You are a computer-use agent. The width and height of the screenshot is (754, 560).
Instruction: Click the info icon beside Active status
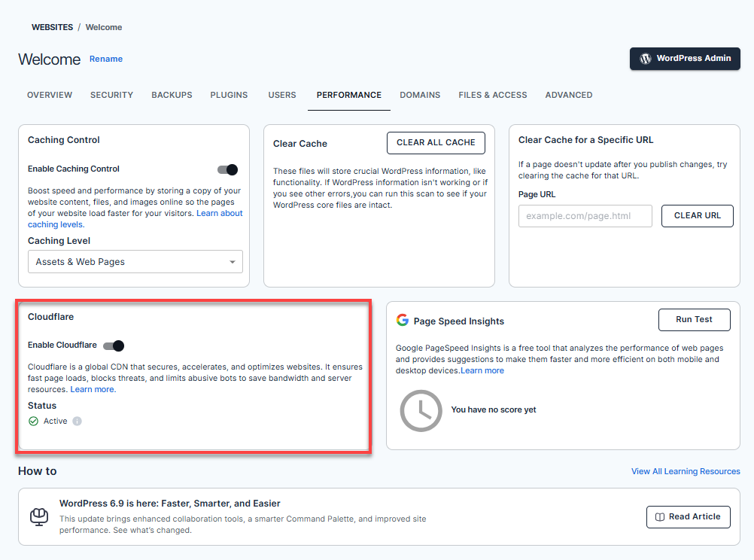77,422
